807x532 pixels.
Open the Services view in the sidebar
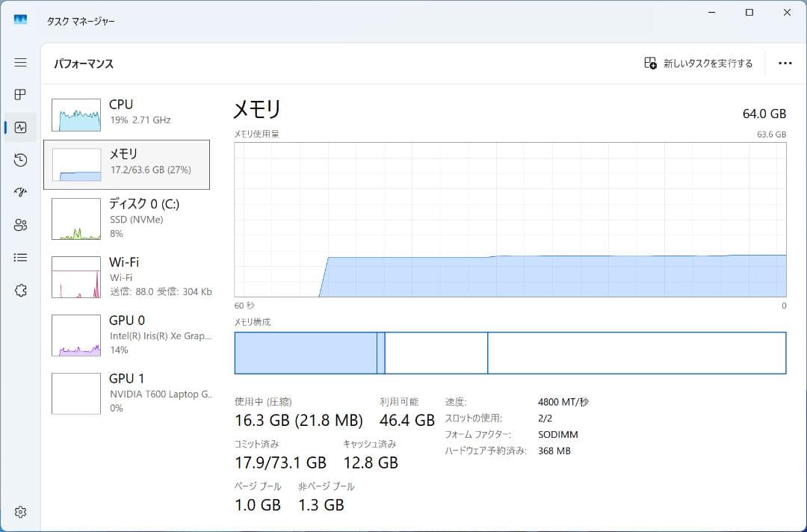pos(20,290)
